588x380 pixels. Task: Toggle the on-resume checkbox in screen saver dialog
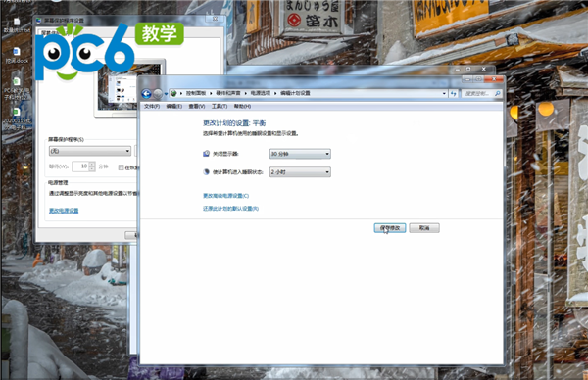(121, 167)
